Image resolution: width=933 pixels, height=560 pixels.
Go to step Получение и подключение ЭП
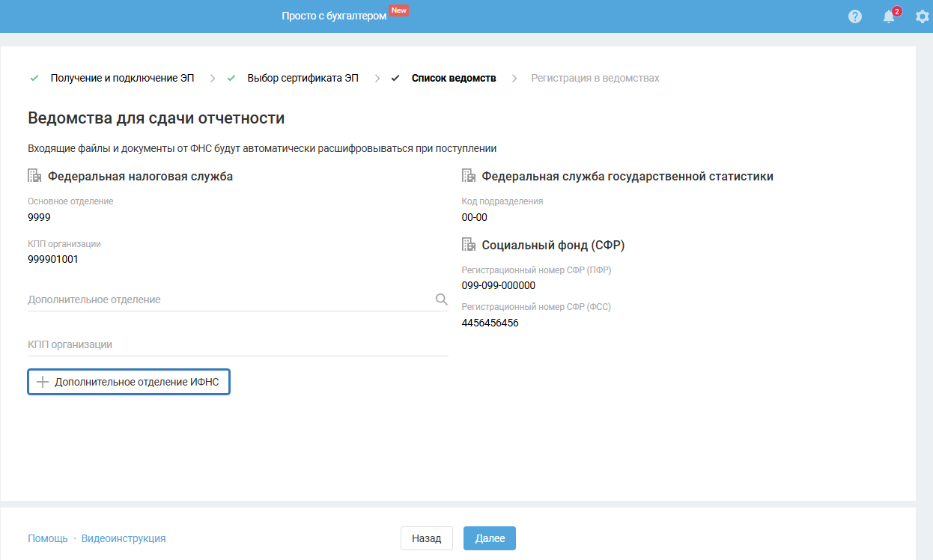[122, 78]
